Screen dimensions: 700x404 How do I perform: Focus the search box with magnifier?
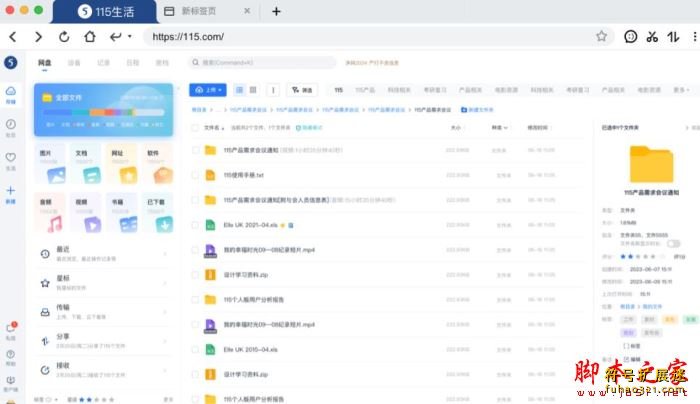pos(262,63)
